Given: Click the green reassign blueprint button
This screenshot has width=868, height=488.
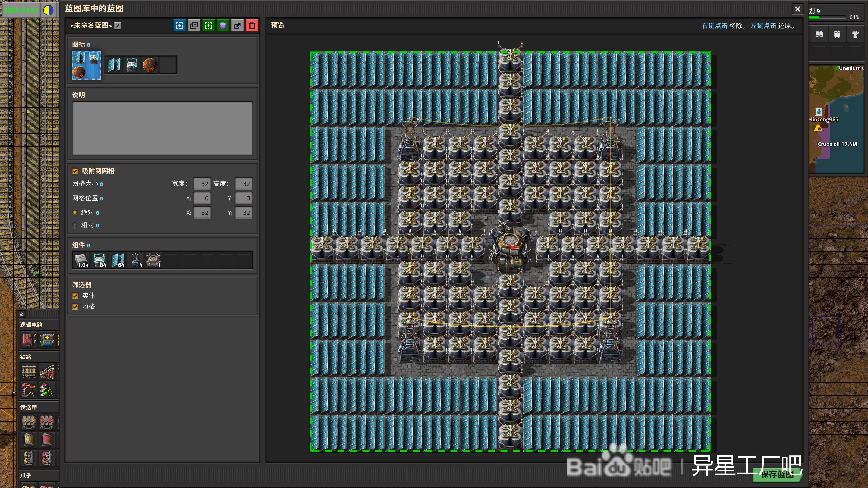Looking at the screenshot, I should pos(209,26).
